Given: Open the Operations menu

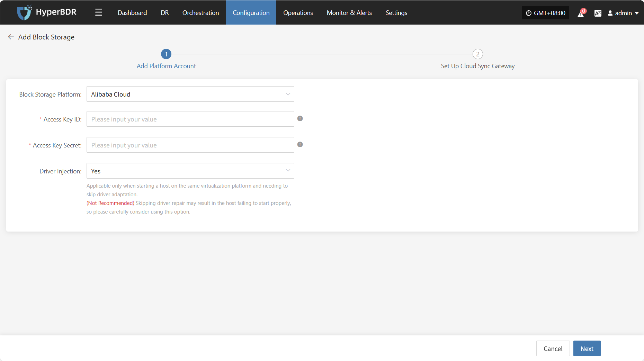Looking at the screenshot, I should (x=298, y=13).
